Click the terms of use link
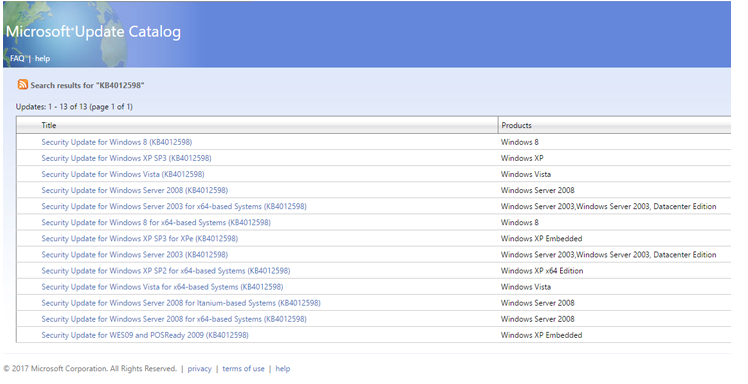Viewport: 748px width, 384px height. coord(243,368)
